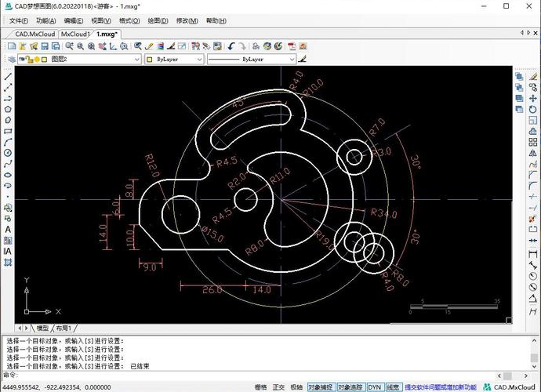This screenshot has width=541, height=392.
Task: Select the Ellipse drawing tool
Action: tap(8, 175)
